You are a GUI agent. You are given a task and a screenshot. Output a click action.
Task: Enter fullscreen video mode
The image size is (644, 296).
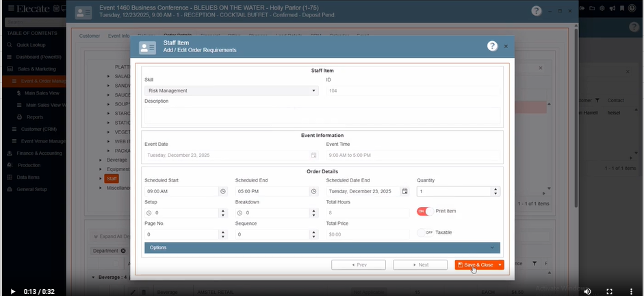point(609,291)
